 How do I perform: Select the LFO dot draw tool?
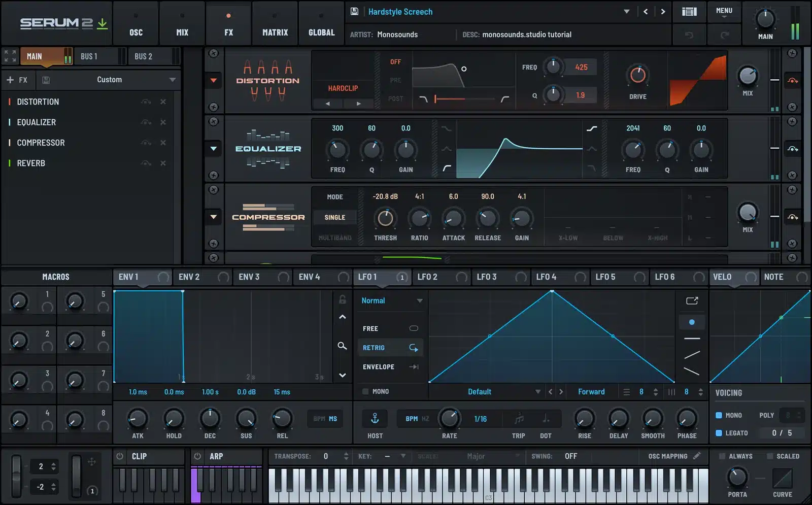click(x=692, y=322)
